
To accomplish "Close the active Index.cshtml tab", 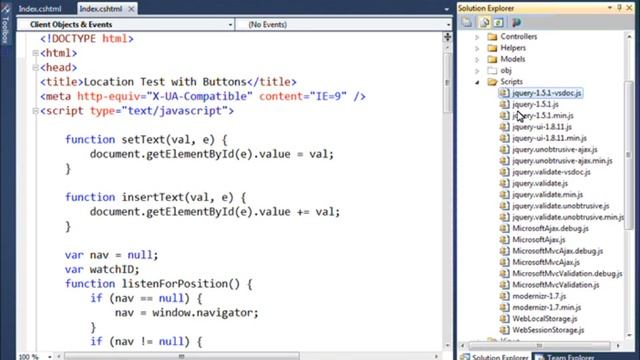I will tap(131, 9).
